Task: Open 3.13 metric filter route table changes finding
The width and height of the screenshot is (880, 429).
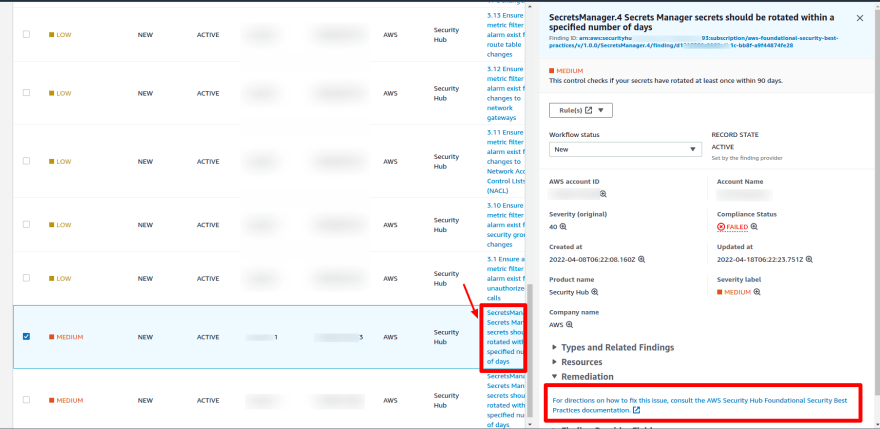Action: pyautogui.click(x=505, y=35)
